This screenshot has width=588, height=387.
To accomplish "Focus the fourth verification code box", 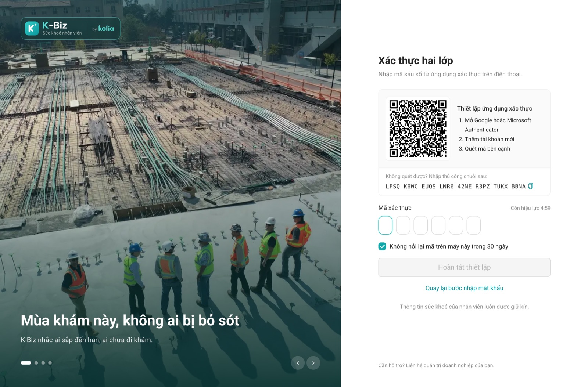I will (x=438, y=225).
